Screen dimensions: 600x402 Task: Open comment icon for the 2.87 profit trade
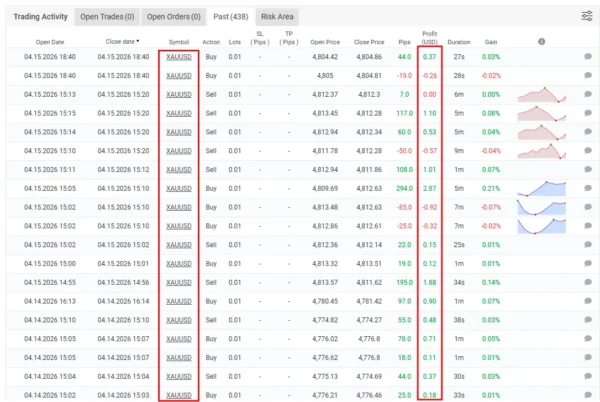tap(588, 188)
